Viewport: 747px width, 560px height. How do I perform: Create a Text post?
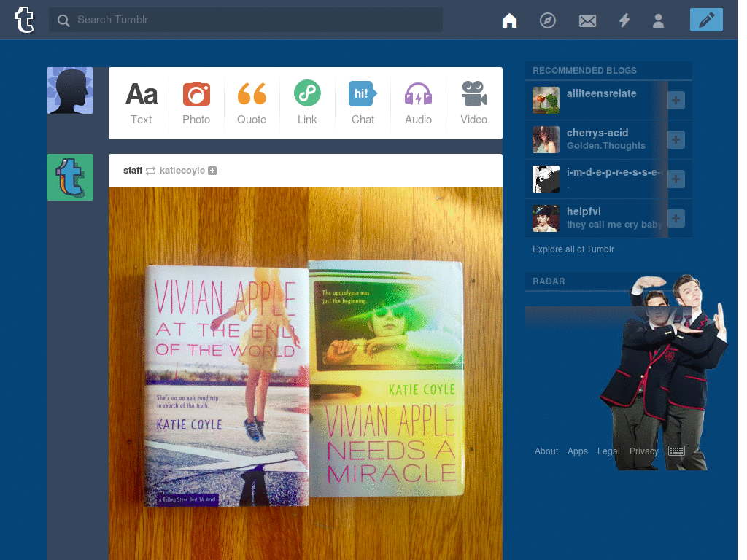coord(141,103)
